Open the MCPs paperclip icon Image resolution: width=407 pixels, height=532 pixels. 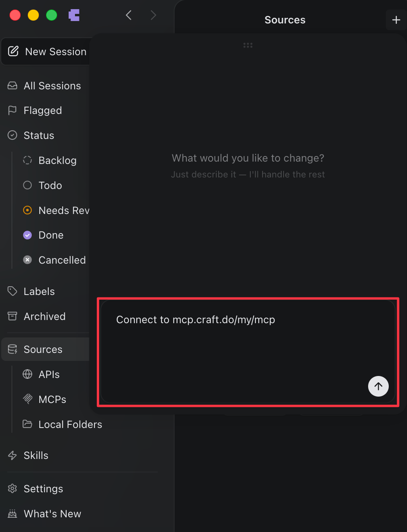point(27,399)
